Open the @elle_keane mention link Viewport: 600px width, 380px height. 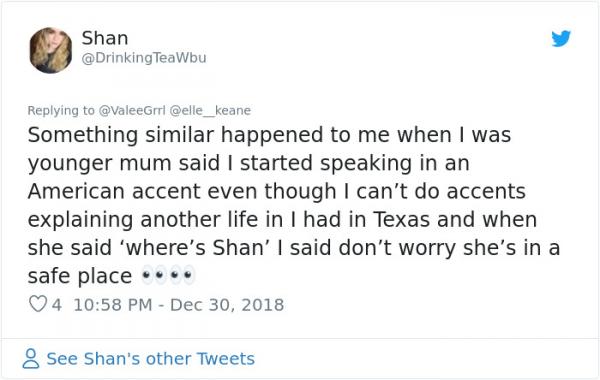coord(210,110)
